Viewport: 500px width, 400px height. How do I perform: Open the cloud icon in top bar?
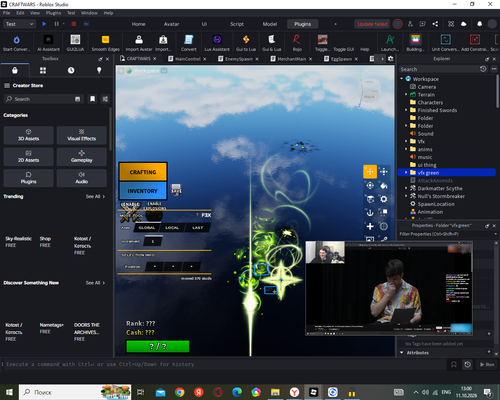464,24
